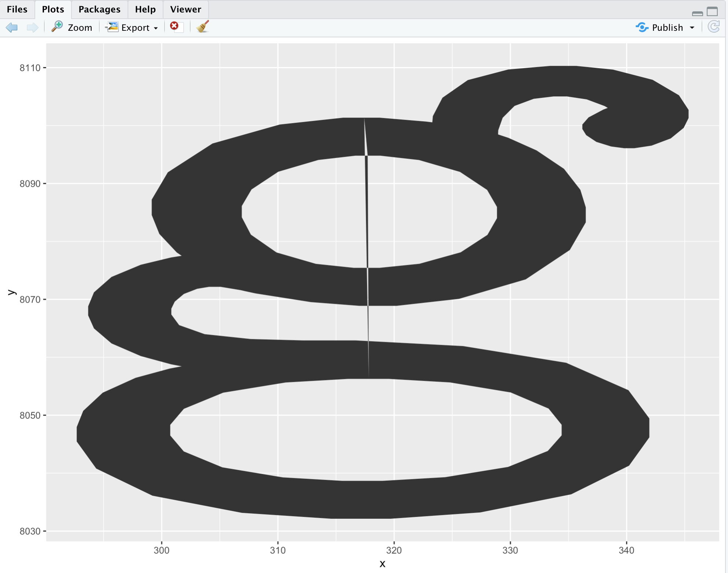Click the Export image icon
Screen dimensions: 728x573
click(x=112, y=27)
